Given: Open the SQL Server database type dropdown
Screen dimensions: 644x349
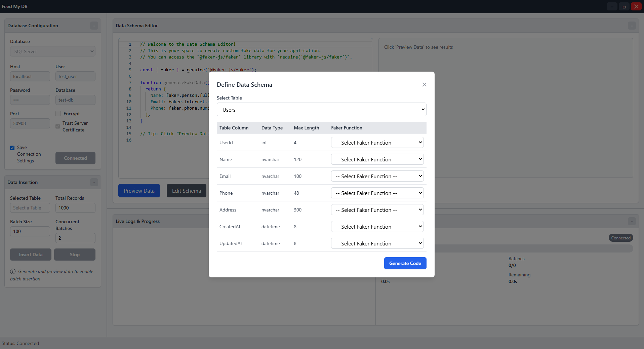Looking at the screenshot, I should point(53,51).
